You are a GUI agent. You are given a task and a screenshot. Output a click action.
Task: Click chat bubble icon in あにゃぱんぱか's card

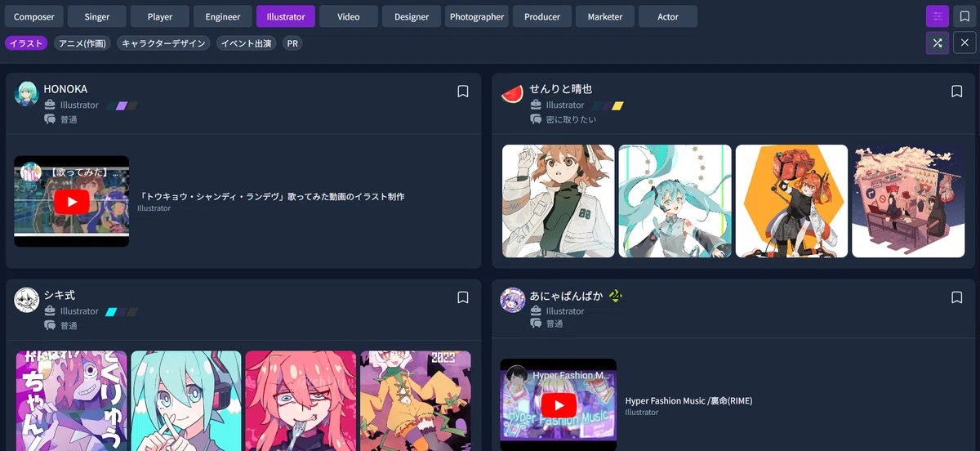pos(536,324)
